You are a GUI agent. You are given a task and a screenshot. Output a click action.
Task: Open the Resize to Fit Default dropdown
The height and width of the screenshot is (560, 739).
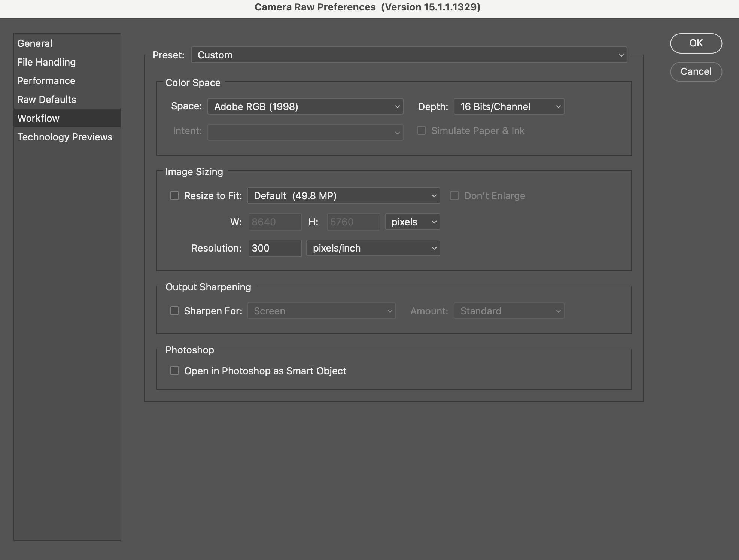pos(343,196)
